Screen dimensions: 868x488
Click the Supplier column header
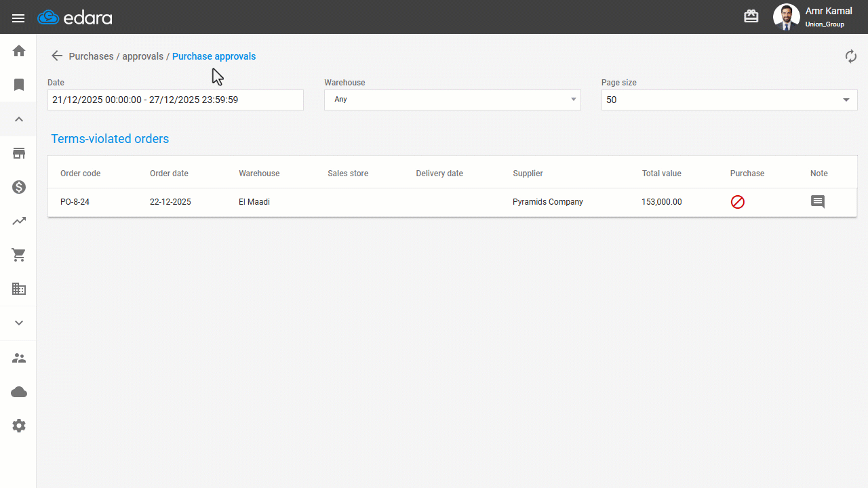tap(528, 174)
